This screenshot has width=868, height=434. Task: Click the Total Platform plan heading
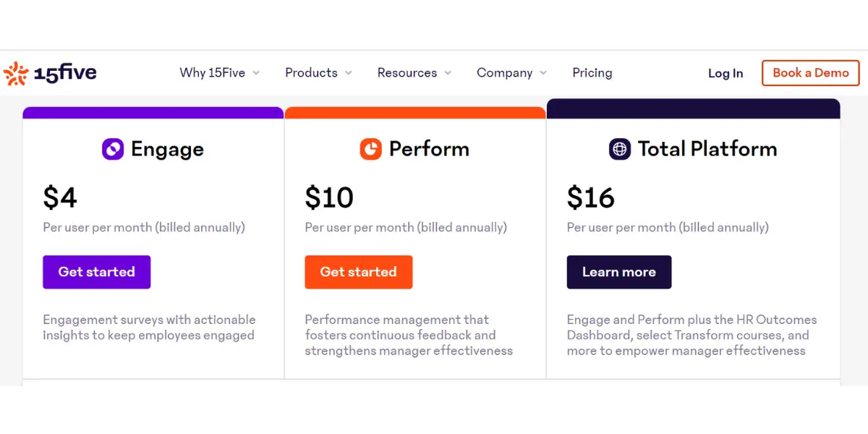coord(707,149)
